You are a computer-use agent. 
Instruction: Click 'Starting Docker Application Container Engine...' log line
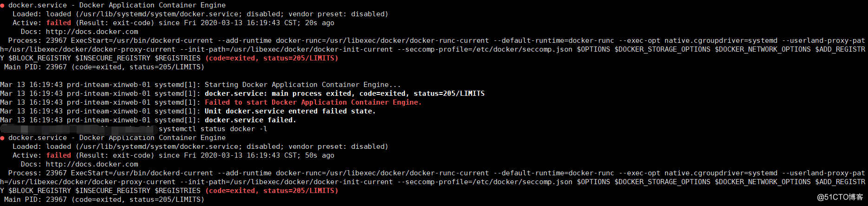[302, 85]
